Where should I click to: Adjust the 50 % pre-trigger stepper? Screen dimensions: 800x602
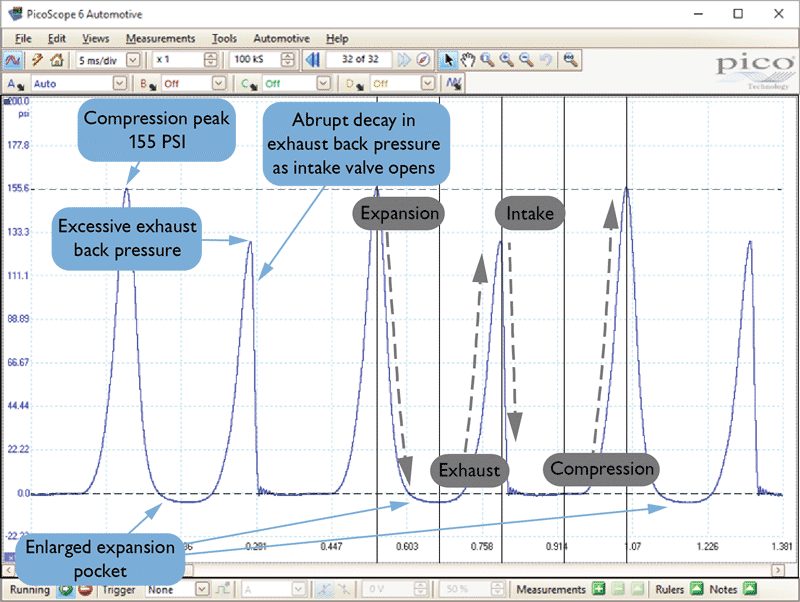tap(497, 589)
